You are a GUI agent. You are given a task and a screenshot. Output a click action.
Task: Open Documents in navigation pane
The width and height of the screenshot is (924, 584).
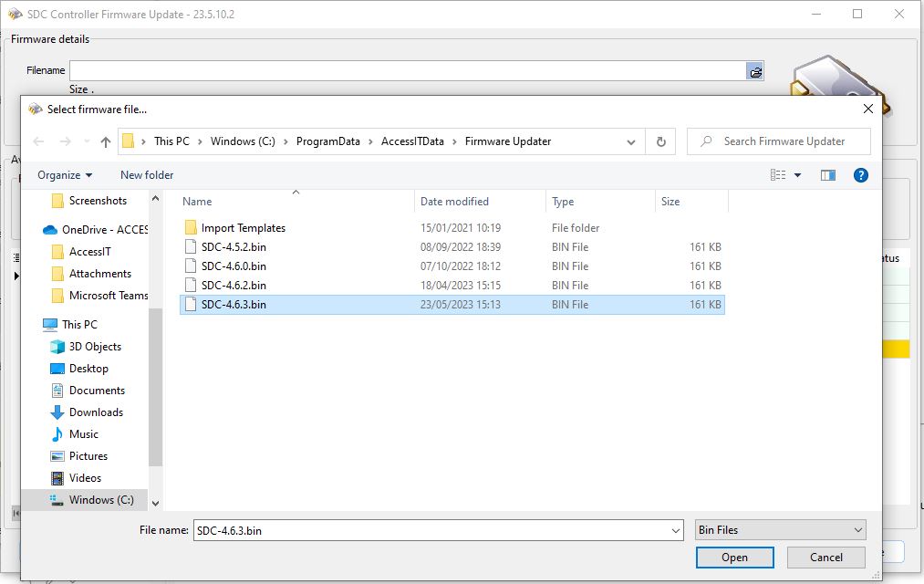click(97, 391)
